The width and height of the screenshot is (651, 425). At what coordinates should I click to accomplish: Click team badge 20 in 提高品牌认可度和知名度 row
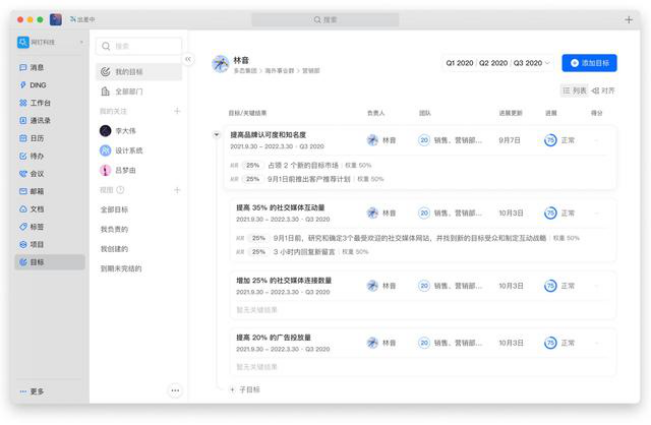pyautogui.click(x=424, y=140)
